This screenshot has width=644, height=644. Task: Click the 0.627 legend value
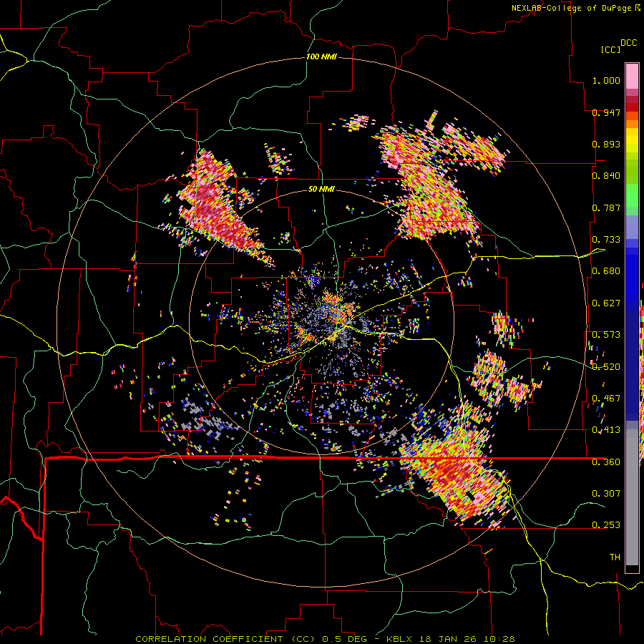pyautogui.click(x=606, y=303)
